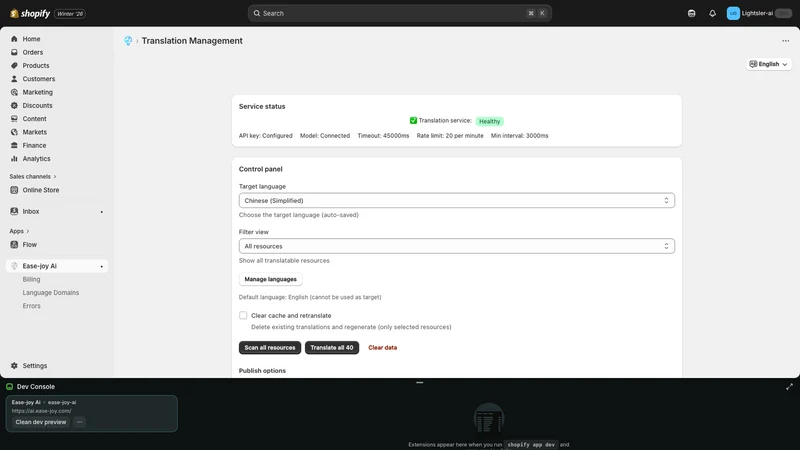Open the Target language dropdown
Screen dimensions: 800x450
[457, 201]
